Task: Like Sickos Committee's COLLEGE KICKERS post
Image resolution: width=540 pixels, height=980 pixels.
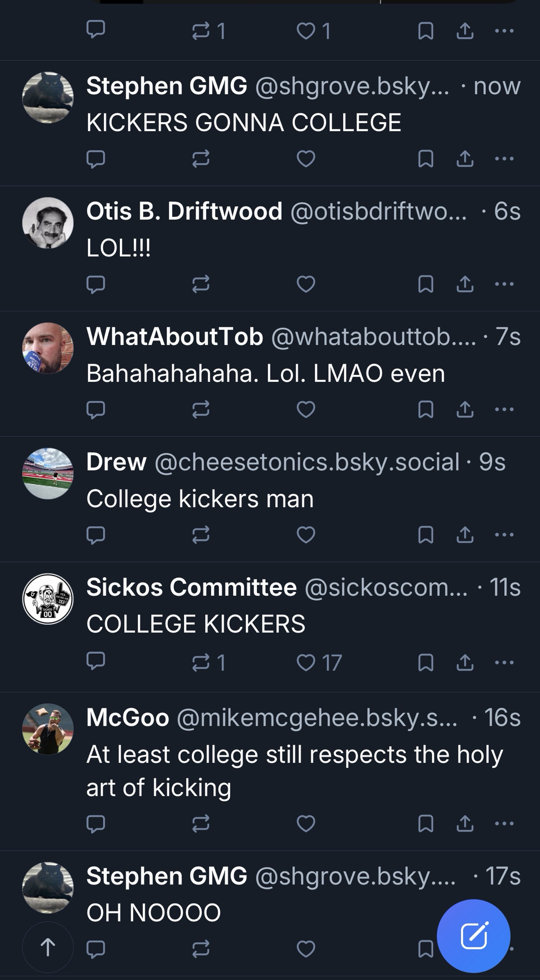Action: pyautogui.click(x=306, y=662)
